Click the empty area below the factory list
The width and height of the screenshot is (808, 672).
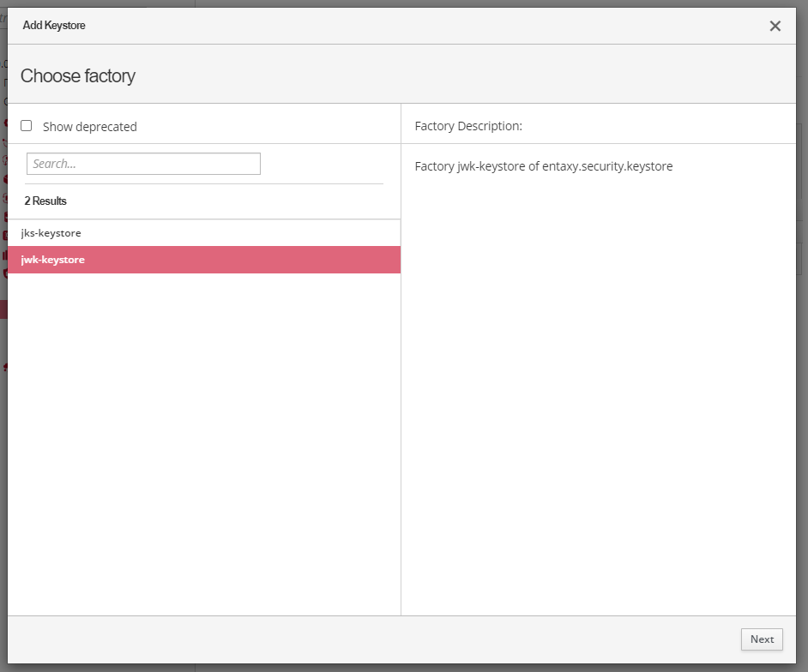(204, 446)
